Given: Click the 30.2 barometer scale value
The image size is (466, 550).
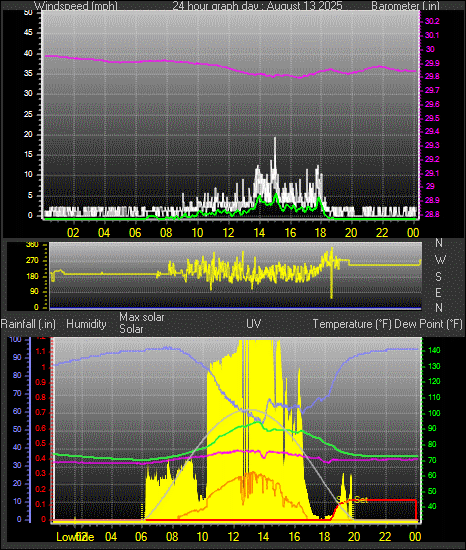Looking at the screenshot, I should [x=432, y=21].
